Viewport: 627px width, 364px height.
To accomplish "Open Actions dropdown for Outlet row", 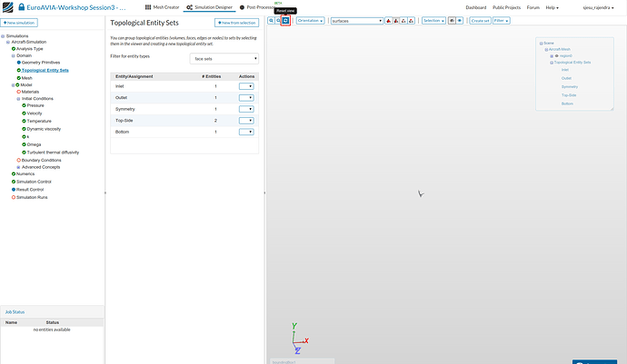I will [246, 98].
